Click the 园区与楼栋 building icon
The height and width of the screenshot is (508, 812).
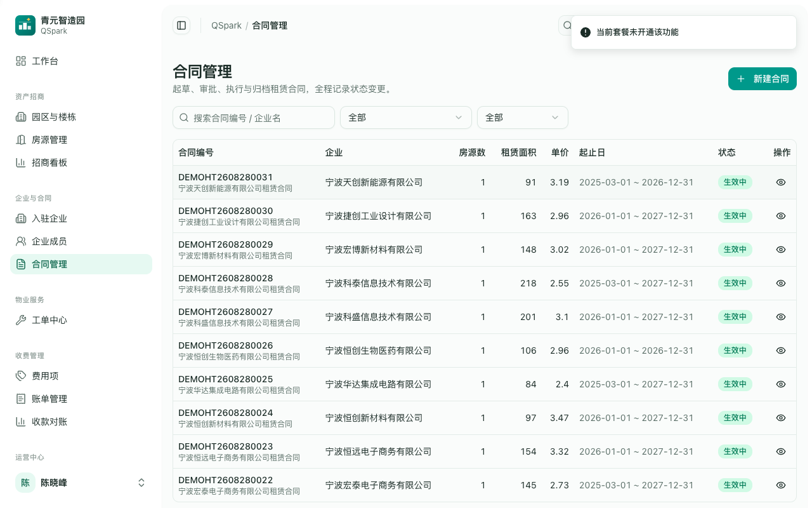click(21, 117)
